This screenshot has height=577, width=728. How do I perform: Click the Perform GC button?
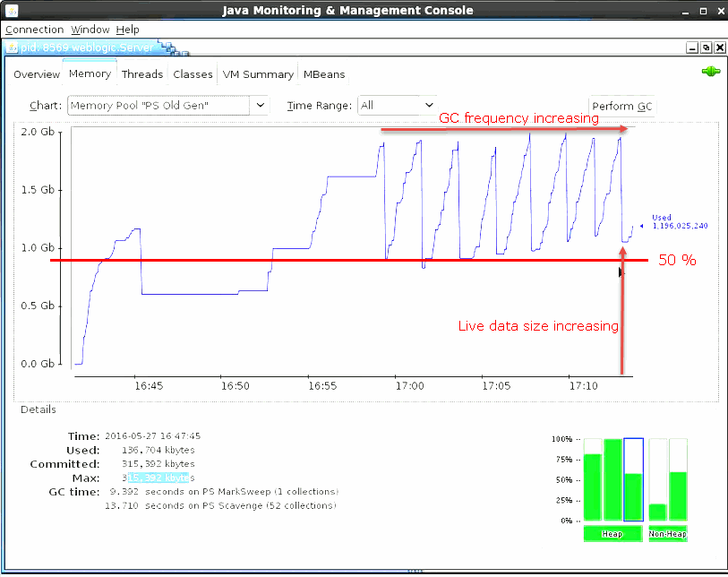click(622, 107)
